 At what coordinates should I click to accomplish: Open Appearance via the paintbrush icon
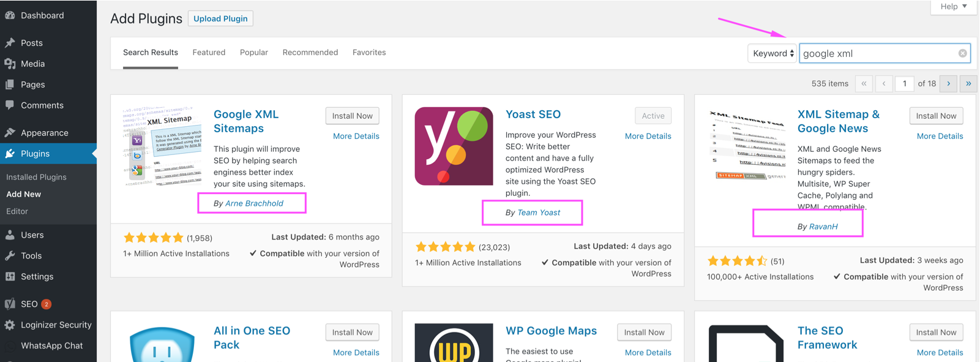(10, 133)
